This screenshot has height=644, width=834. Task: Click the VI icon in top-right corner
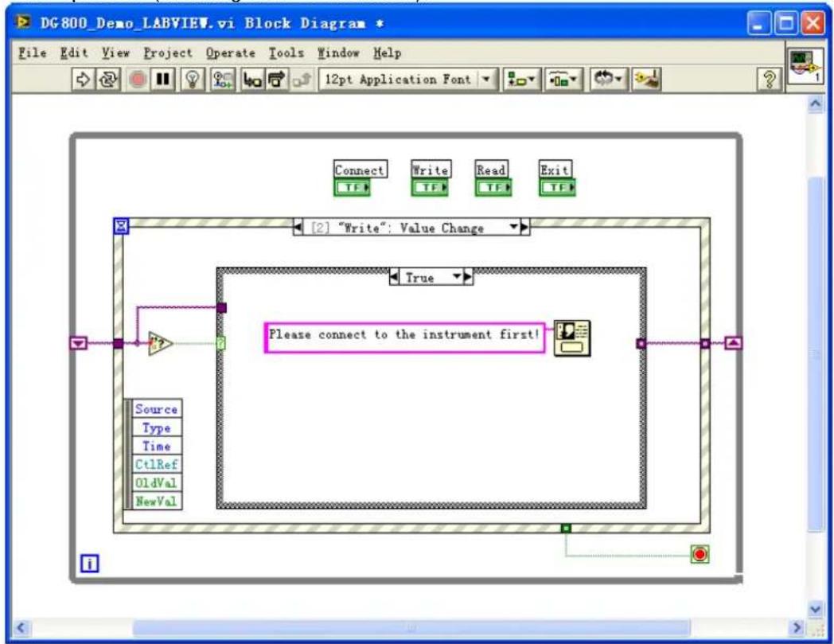[x=805, y=65]
